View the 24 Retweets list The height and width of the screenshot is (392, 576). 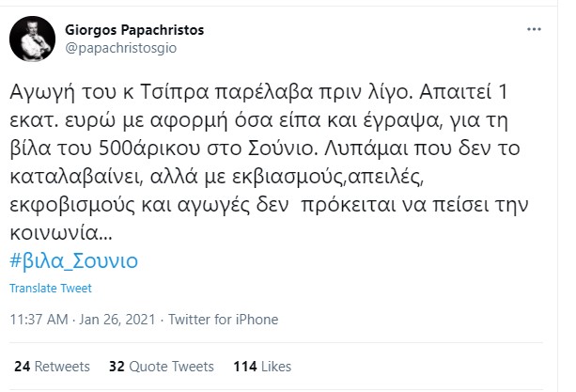[x=52, y=365]
